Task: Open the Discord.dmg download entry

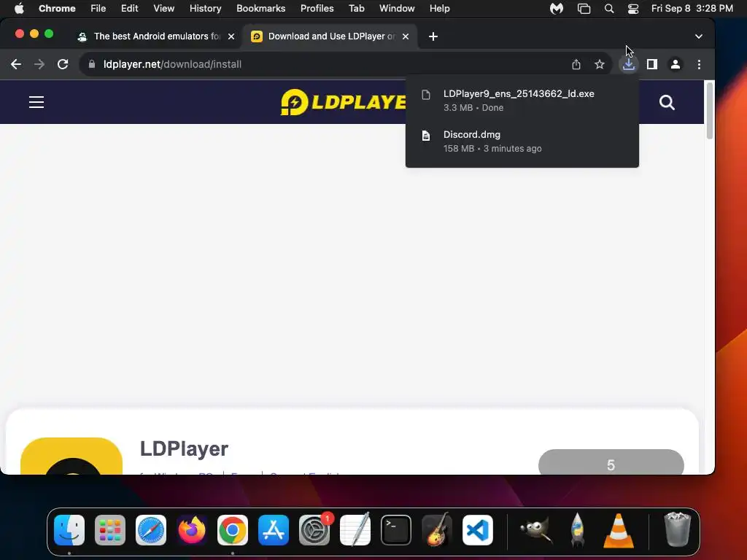Action: click(x=522, y=141)
